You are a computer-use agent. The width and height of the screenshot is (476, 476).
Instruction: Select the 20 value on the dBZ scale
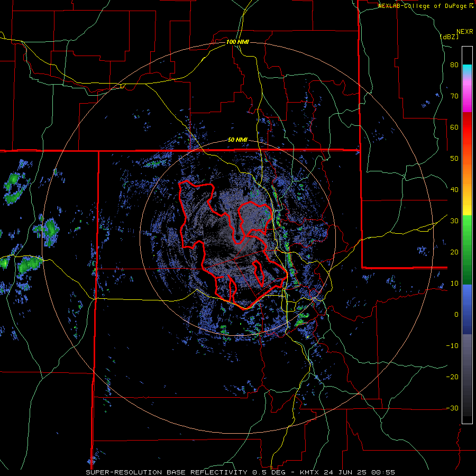454,252
